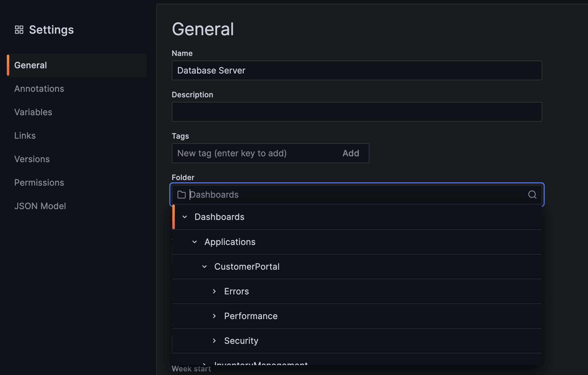Collapse the Dashboards folder tree

[x=185, y=217]
